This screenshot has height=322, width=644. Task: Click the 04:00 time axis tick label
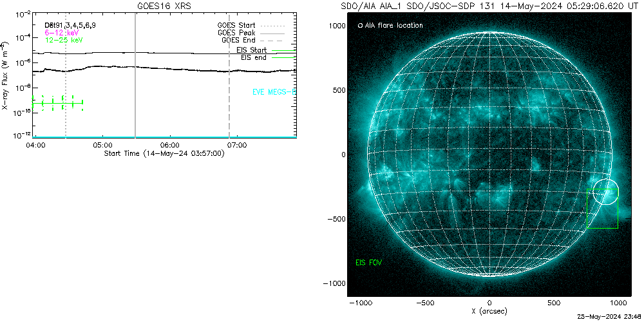point(35,145)
